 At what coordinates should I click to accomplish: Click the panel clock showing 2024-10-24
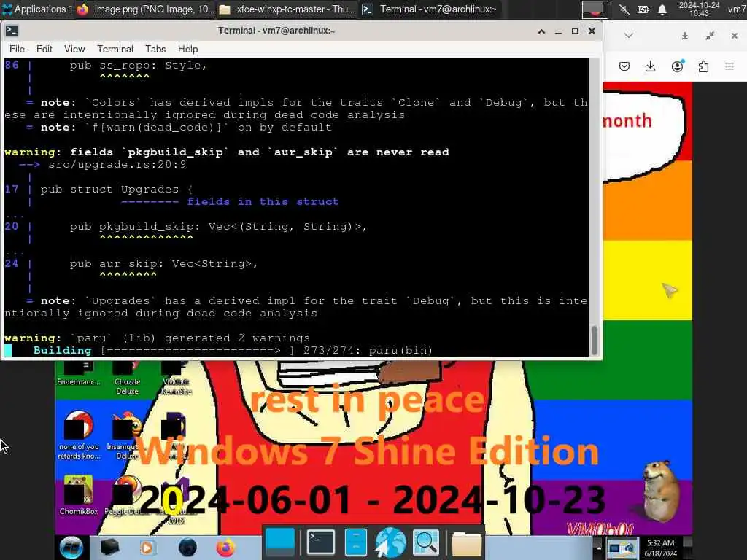(x=699, y=9)
